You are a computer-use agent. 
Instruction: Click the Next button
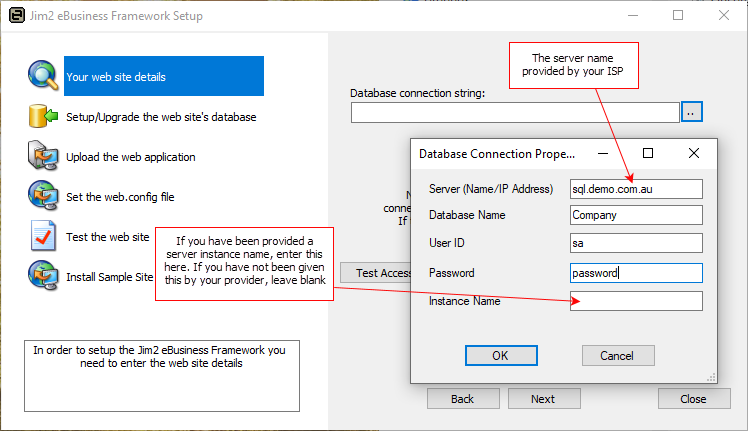coord(543,398)
